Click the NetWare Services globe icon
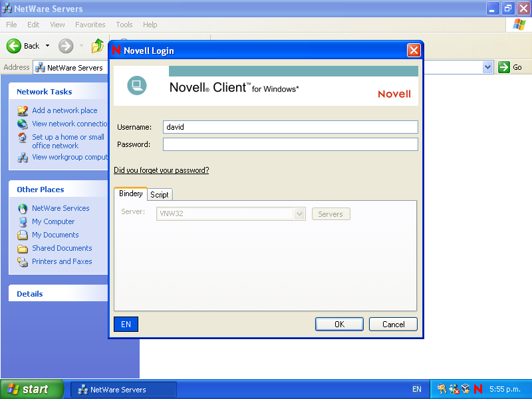Viewport: 532px width, 399px height. pos(23,208)
